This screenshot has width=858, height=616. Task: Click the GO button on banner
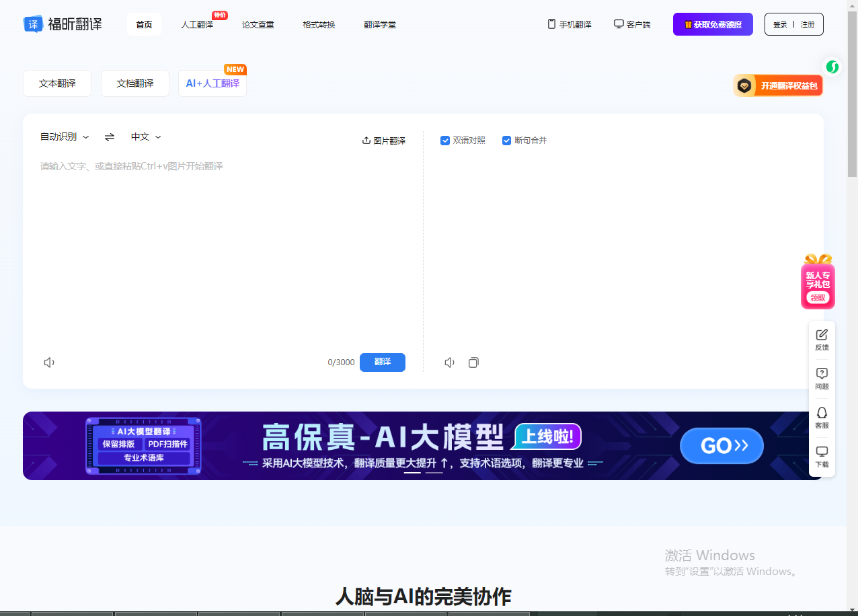click(721, 446)
